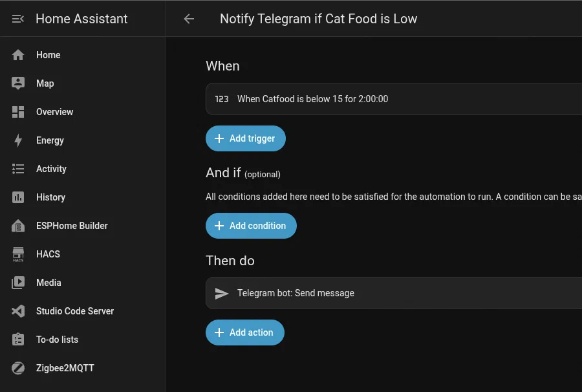
Task: Open ESPHome Builder text label
Action: [x=72, y=226]
